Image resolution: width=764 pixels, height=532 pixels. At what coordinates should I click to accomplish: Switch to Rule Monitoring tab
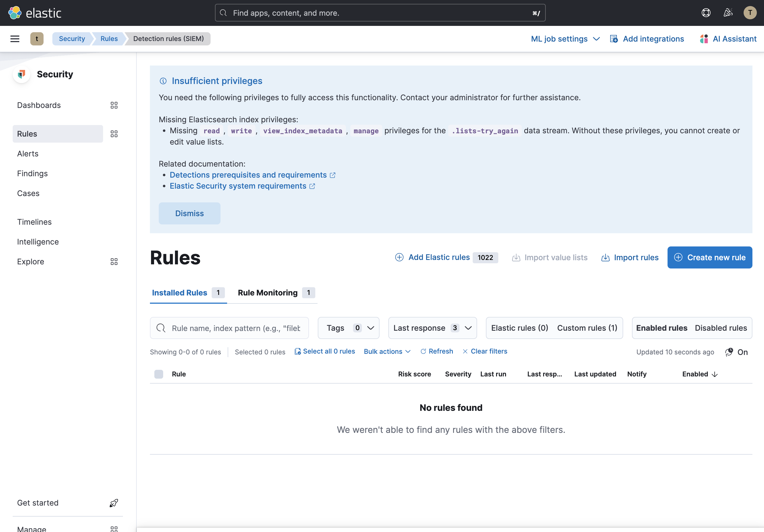pyautogui.click(x=276, y=293)
